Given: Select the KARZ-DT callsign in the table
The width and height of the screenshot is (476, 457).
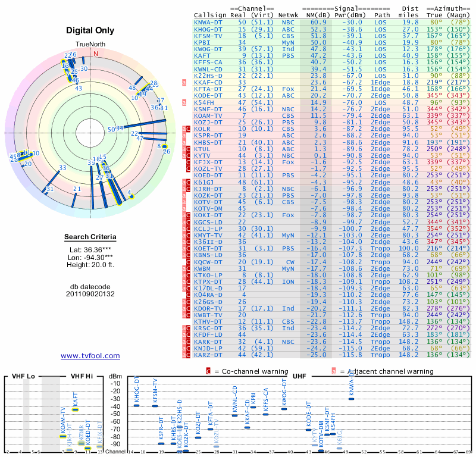Looking at the screenshot, I should [208, 355].
